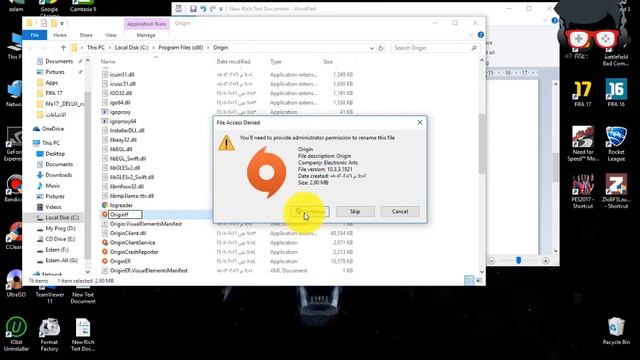This screenshot has width=640, height=360.
Task: Select the icuin51.dll file
Action: [x=122, y=74]
